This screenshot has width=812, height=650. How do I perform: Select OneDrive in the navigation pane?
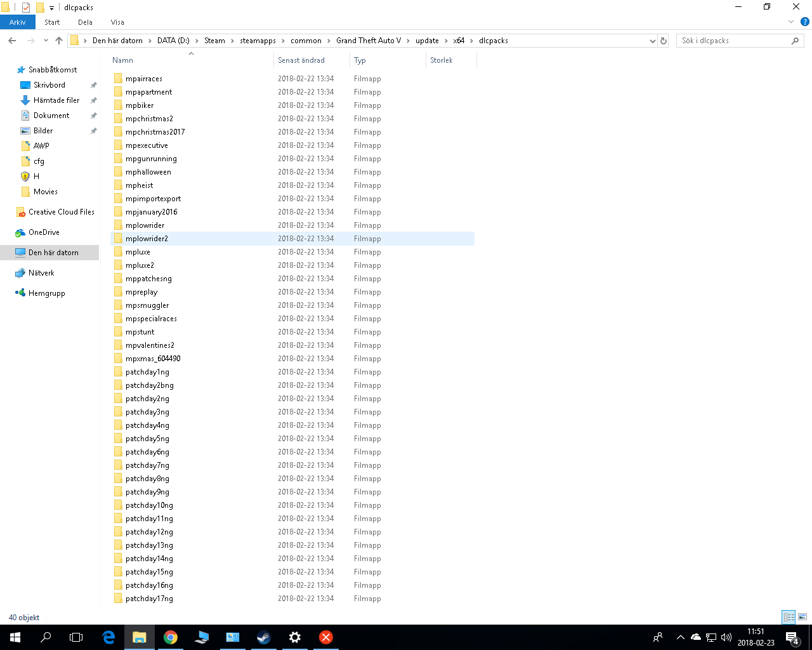[44, 232]
